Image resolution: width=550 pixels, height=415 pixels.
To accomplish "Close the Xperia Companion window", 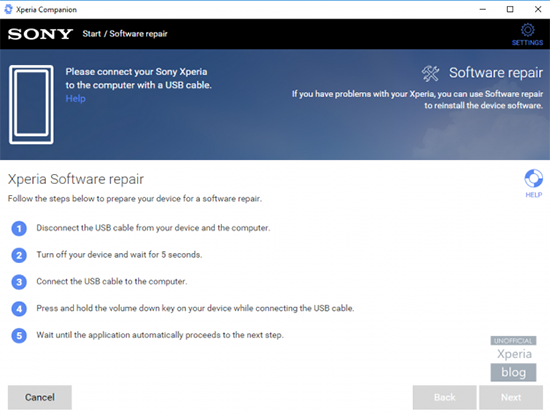I will 538,9.
